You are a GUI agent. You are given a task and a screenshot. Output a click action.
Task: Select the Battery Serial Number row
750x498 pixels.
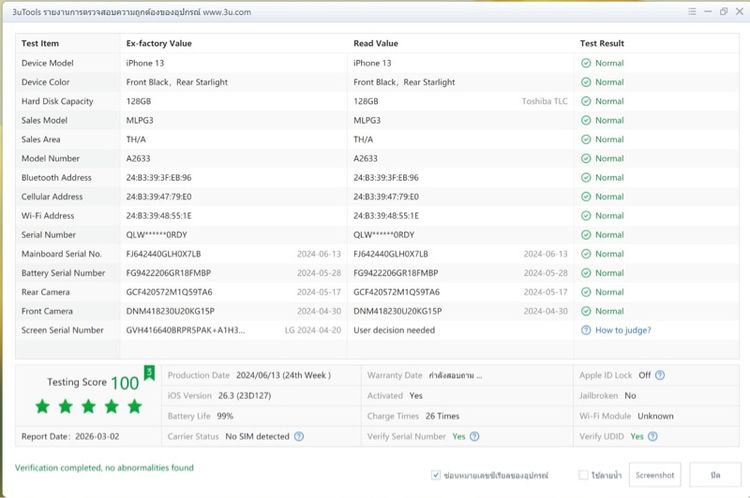click(x=63, y=273)
